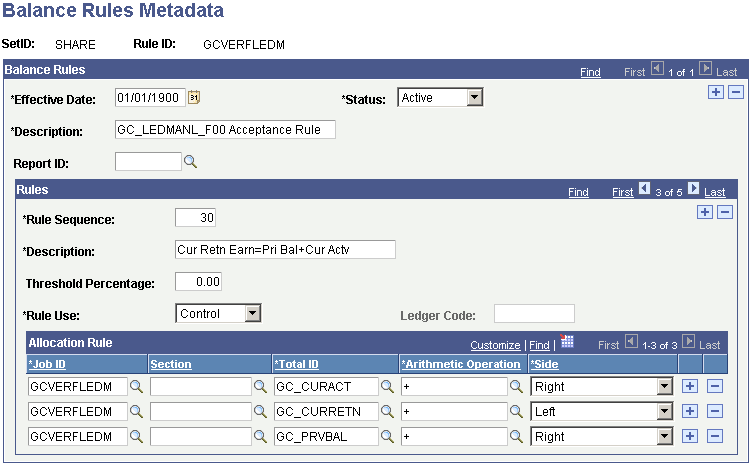Look up Total ID for GC_CURACT row

point(387,386)
